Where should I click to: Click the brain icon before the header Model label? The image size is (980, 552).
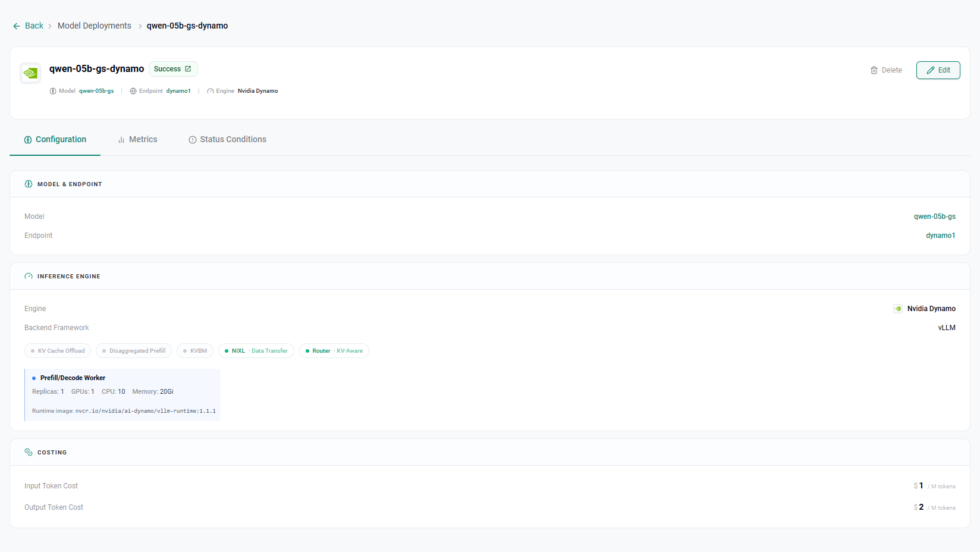[x=53, y=91]
